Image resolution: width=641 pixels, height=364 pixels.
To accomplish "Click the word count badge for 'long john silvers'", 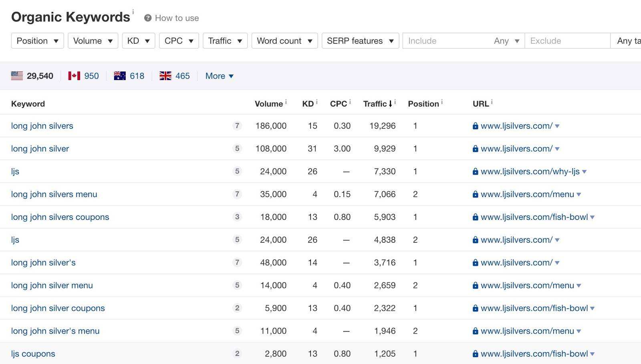I will [x=237, y=126].
